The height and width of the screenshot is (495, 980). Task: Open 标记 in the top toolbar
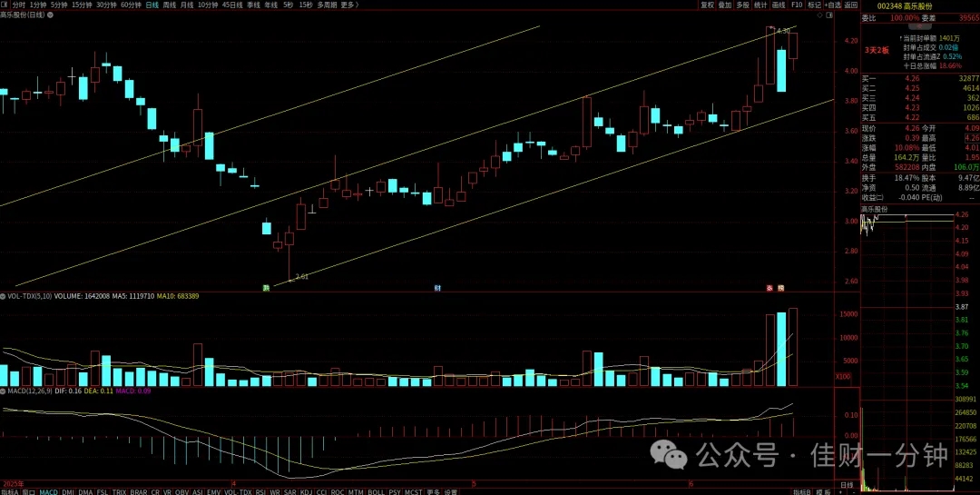pos(814,5)
